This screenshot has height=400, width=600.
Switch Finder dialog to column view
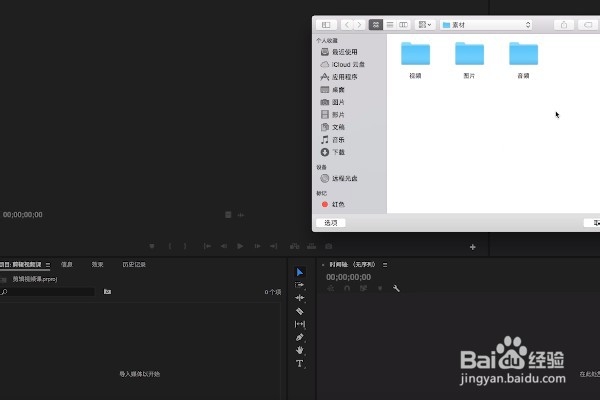[403, 25]
